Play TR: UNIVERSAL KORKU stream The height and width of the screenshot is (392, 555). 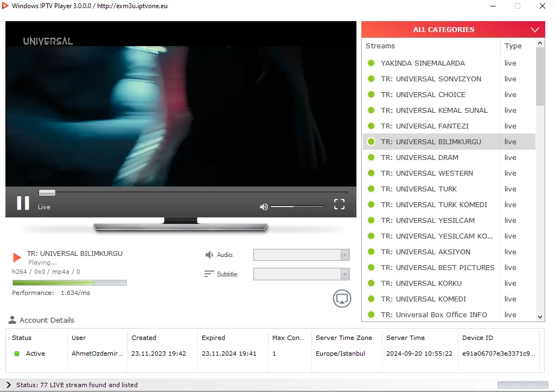click(x=449, y=283)
